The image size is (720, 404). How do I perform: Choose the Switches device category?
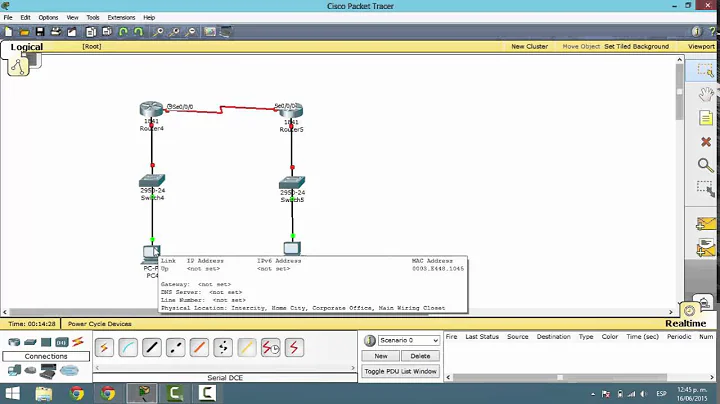30,342
